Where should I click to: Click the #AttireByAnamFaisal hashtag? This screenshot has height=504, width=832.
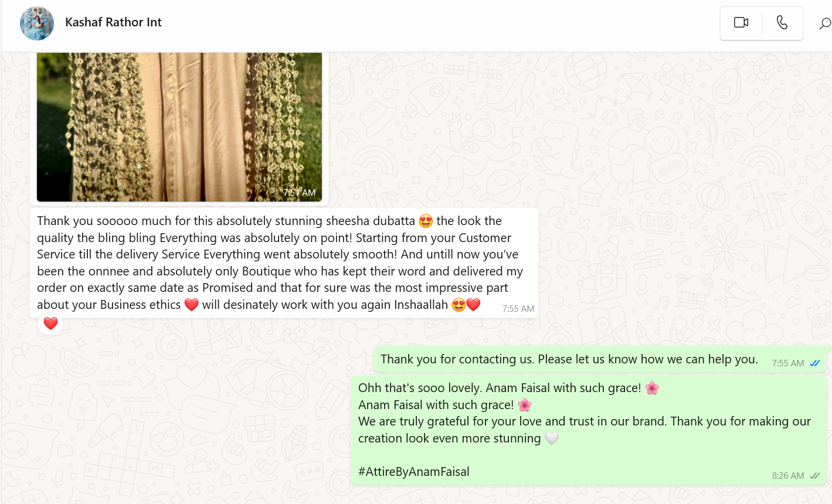pyautogui.click(x=413, y=472)
